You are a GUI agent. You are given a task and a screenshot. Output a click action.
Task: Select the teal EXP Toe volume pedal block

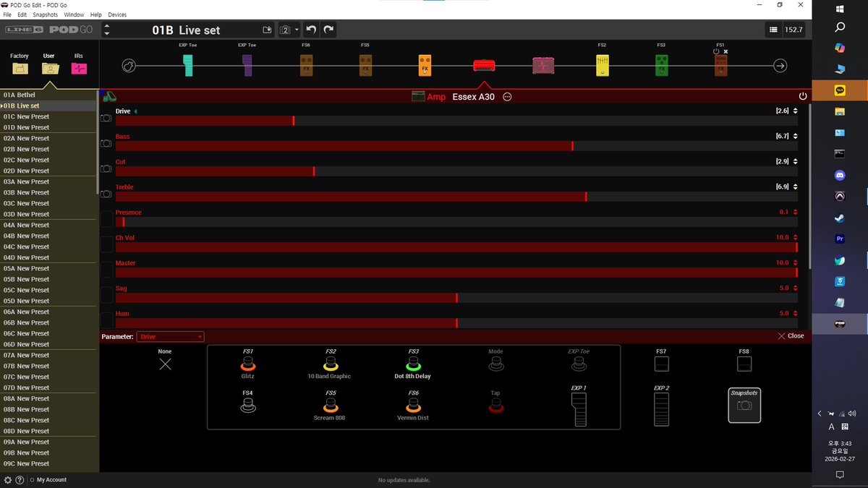click(x=188, y=66)
